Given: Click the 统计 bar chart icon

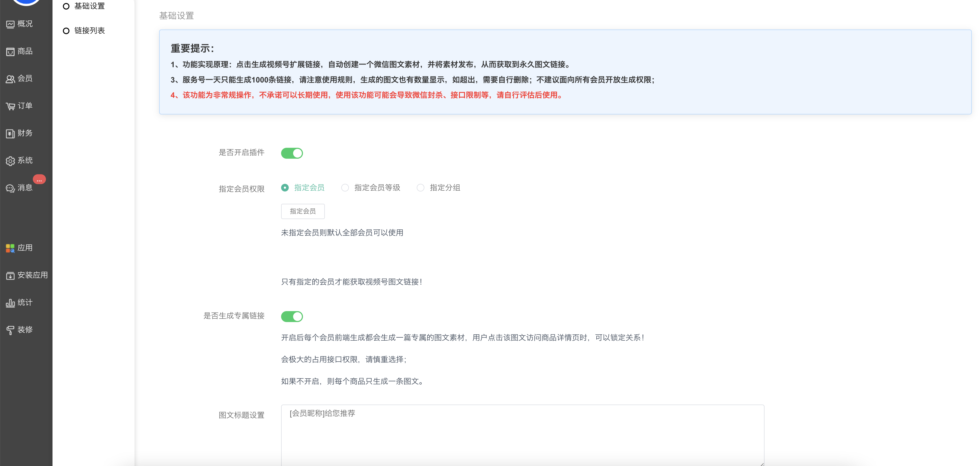Looking at the screenshot, I should pos(10,303).
